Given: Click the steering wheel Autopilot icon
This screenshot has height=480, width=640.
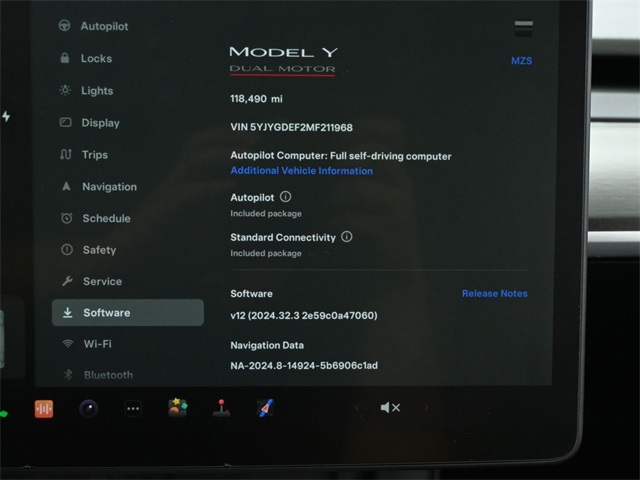Looking at the screenshot, I should pyautogui.click(x=64, y=26).
